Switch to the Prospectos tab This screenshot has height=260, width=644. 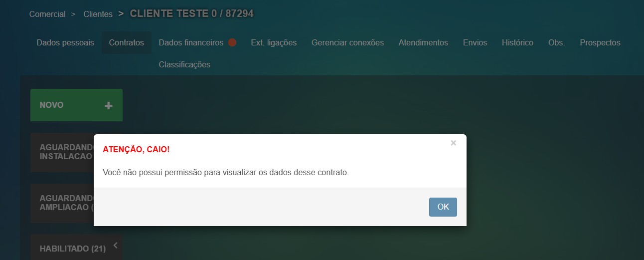(x=600, y=43)
